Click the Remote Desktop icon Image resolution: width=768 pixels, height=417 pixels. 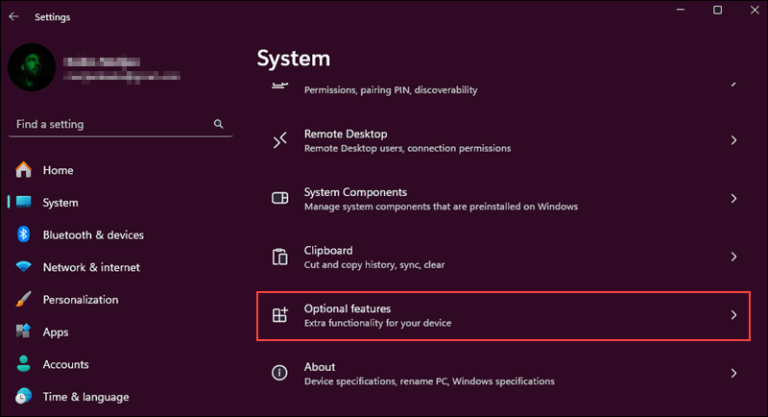281,141
